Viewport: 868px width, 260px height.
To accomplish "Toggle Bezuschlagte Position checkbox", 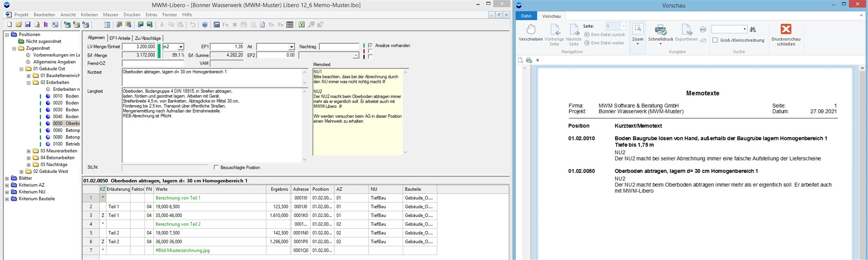I will tap(216, 167).
